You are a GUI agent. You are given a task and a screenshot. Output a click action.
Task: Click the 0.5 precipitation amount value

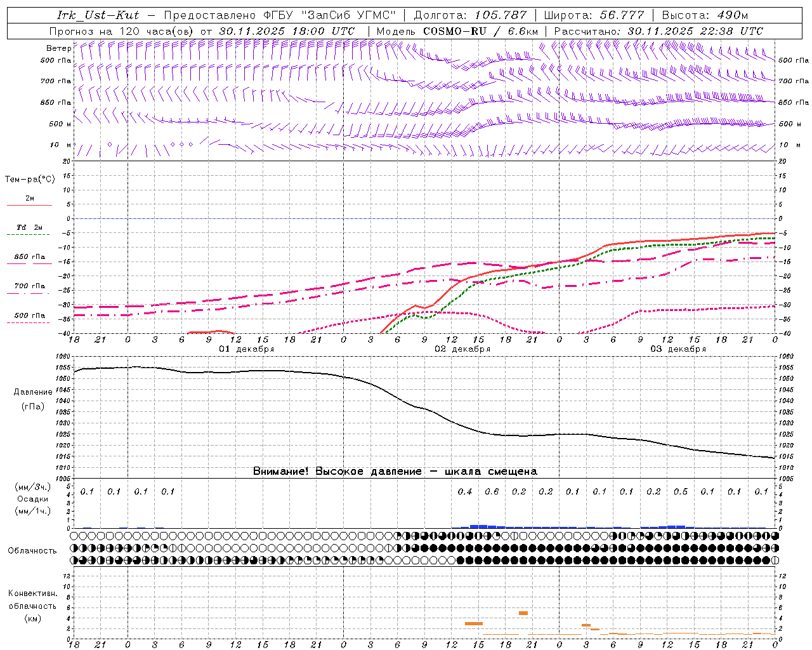point(681,492)
